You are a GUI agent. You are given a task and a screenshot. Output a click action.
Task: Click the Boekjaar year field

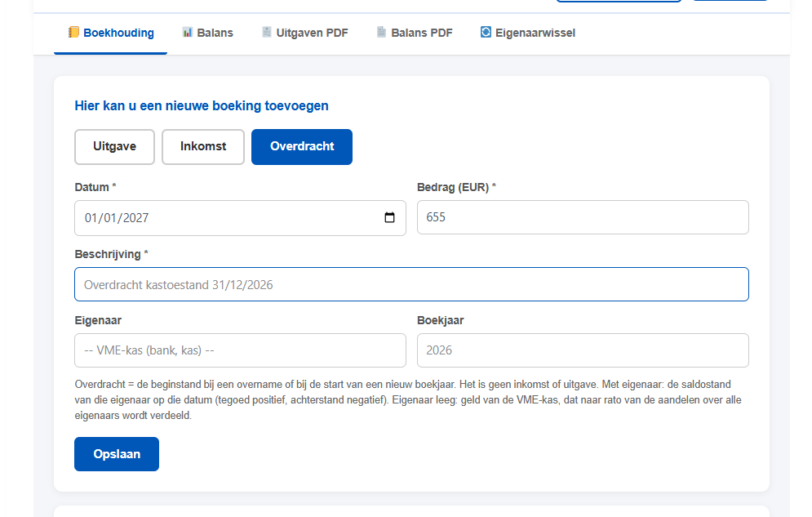[x=583, y=350]
